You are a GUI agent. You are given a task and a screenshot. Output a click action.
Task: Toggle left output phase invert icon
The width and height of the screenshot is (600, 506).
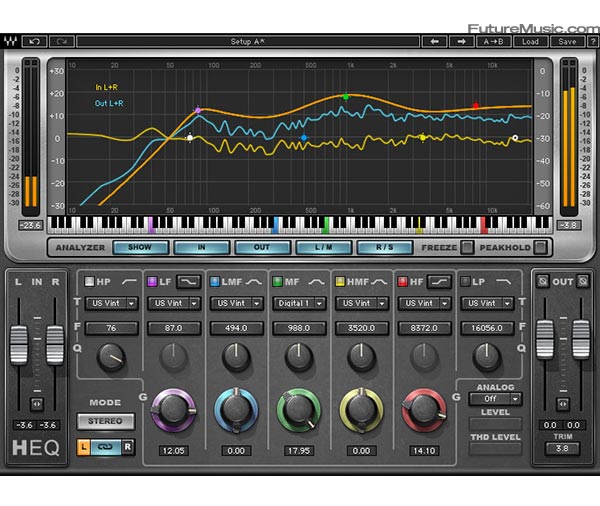point(543,282)
